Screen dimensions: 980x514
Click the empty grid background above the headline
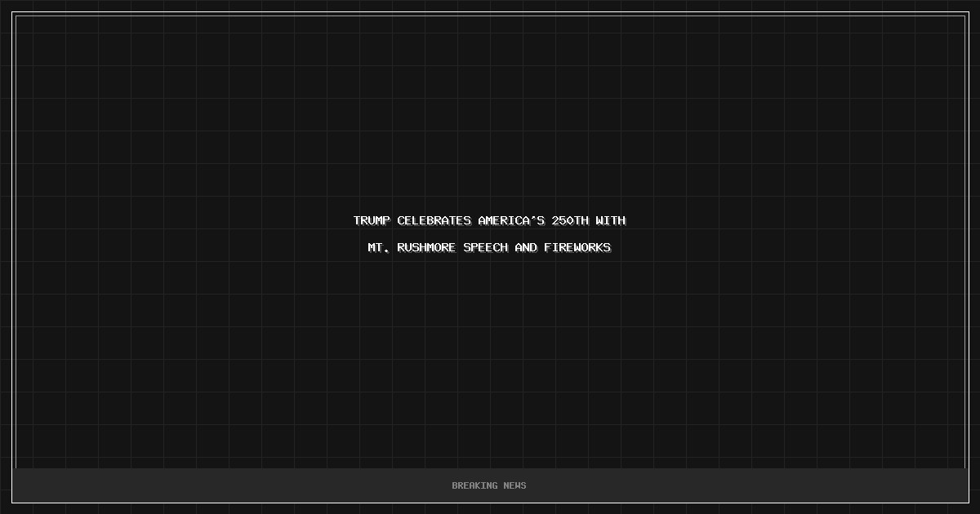tap(490, 114)
